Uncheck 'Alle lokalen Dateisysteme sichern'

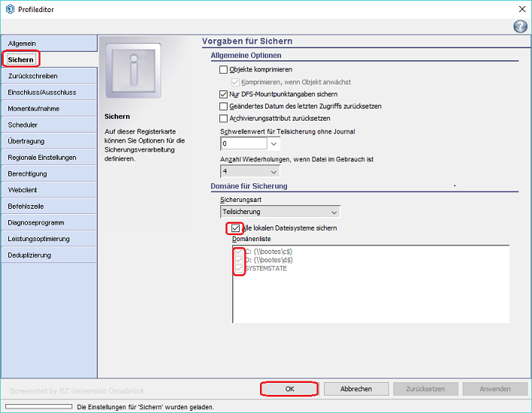pos(236,228)
